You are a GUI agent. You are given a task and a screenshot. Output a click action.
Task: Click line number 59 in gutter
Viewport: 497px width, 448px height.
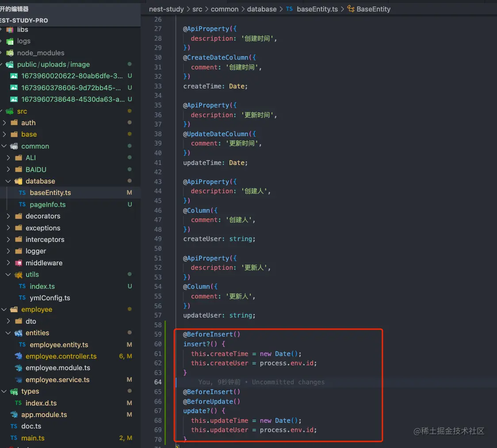pyautogui.click(x=158, y=334)
